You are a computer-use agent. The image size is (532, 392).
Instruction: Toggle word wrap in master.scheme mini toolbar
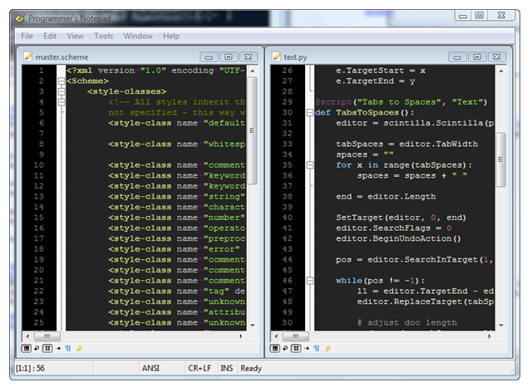point(37,348)
